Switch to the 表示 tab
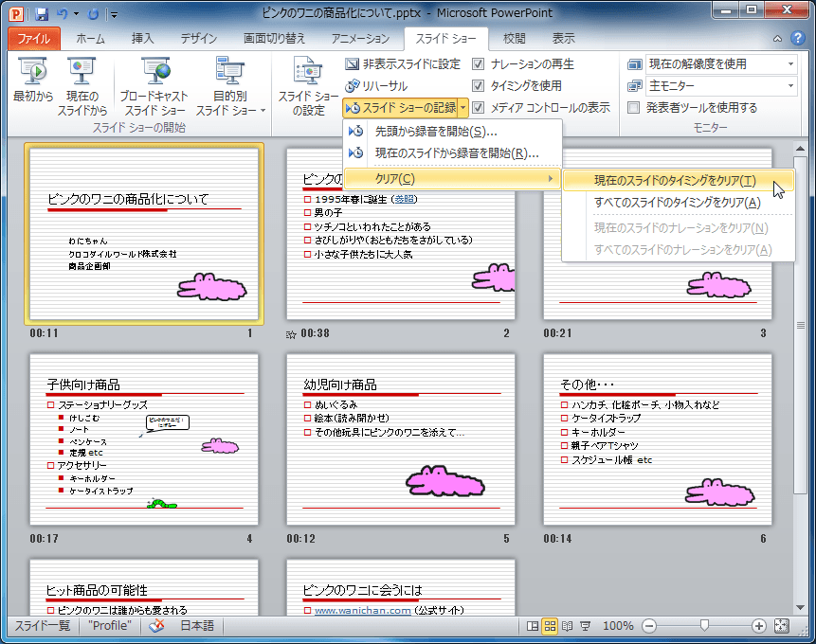Image resolution: width=816 pixels, height=644 pixels. [x=563, y=39]
